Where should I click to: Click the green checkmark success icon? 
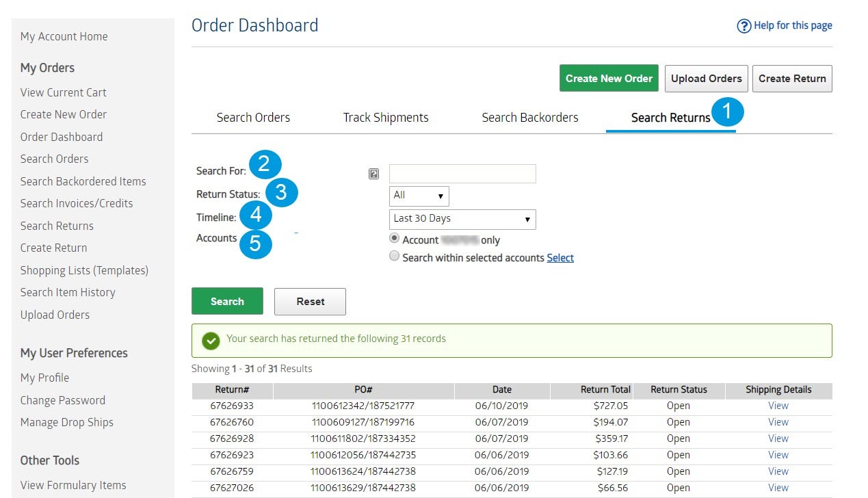tap(211, 340)
